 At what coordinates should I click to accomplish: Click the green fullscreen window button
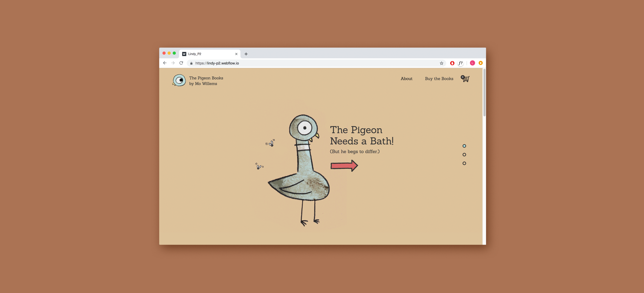tap(174, 53)
